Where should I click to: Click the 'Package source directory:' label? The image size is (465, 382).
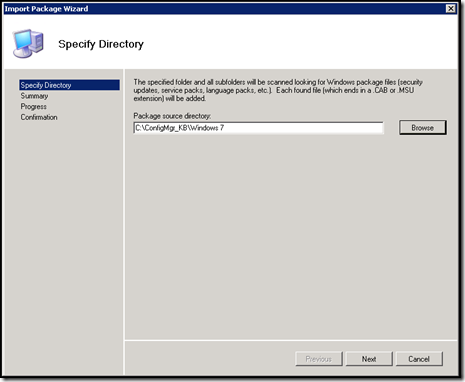point(172,116)
